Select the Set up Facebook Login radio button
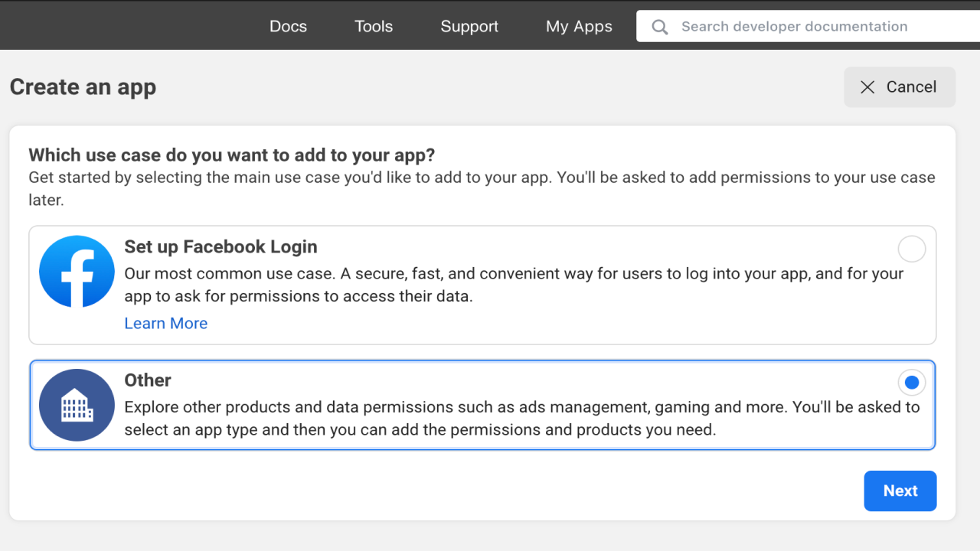Screen dimensions: 980x551 point(911,249)
